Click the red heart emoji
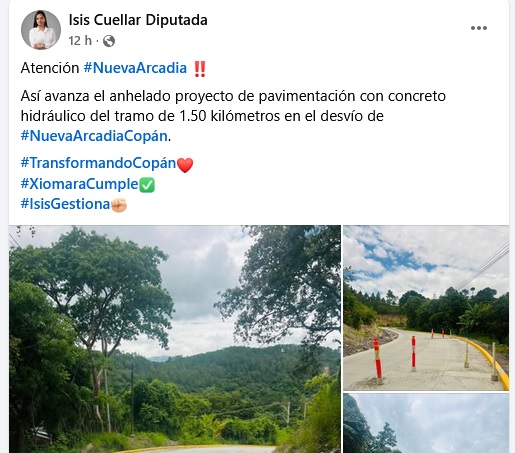515x453 pixels. [185, 165]
